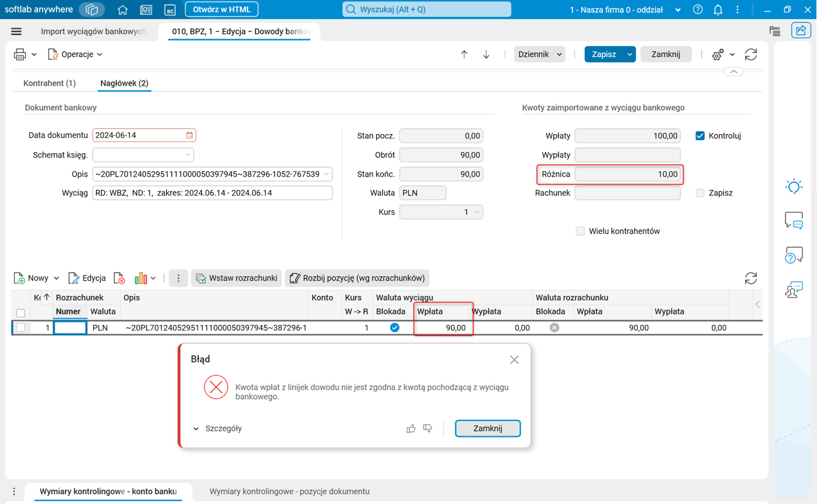Image resolution: width=817 pixels, height=504 pixels.
Task: Go to previous document with up arrow
Action: (464, 55)
